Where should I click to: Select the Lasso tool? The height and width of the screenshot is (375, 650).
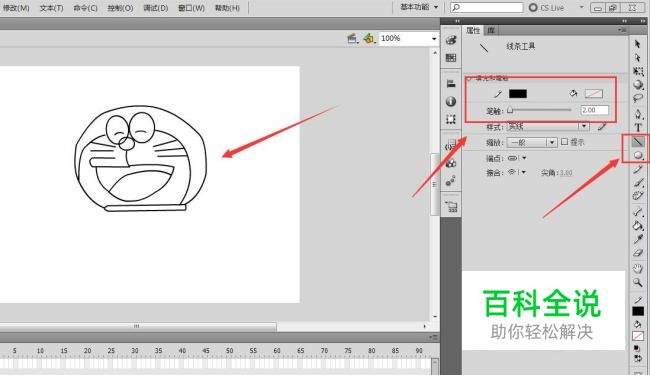pyautogui.click(x=638, y=98)
